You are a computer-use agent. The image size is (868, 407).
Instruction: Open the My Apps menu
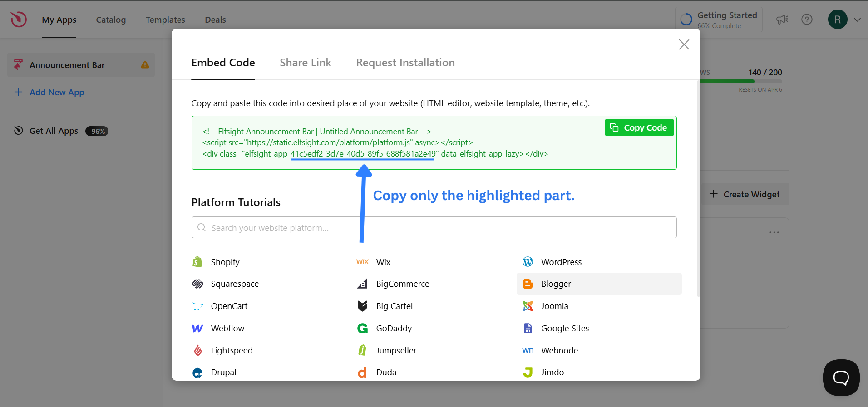coord(59,20)
